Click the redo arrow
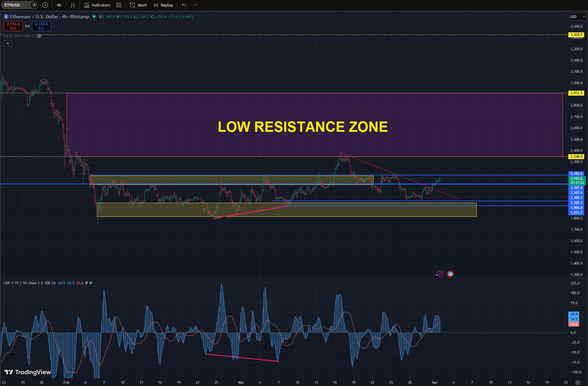Screen dimensions: 588x386 click(x=195, y=5)
